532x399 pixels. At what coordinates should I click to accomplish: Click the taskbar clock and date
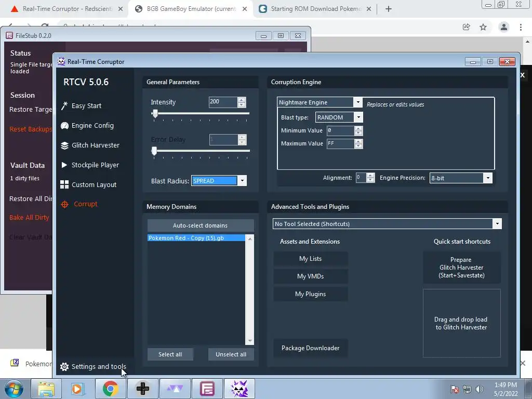506,389
